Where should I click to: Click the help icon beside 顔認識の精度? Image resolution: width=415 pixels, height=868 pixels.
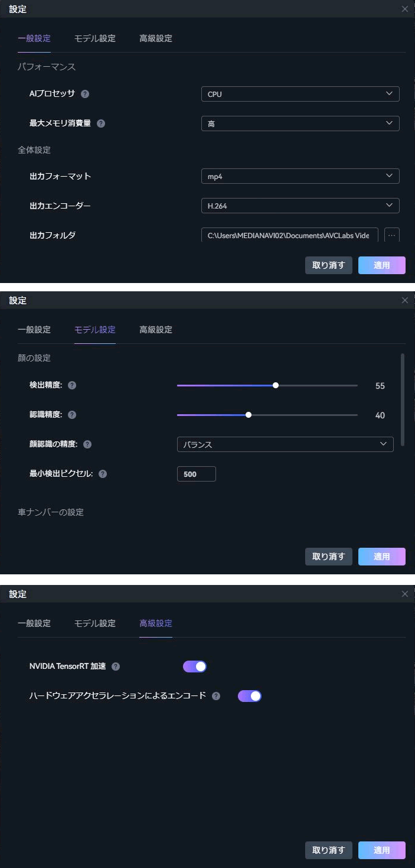coord(87,444)
